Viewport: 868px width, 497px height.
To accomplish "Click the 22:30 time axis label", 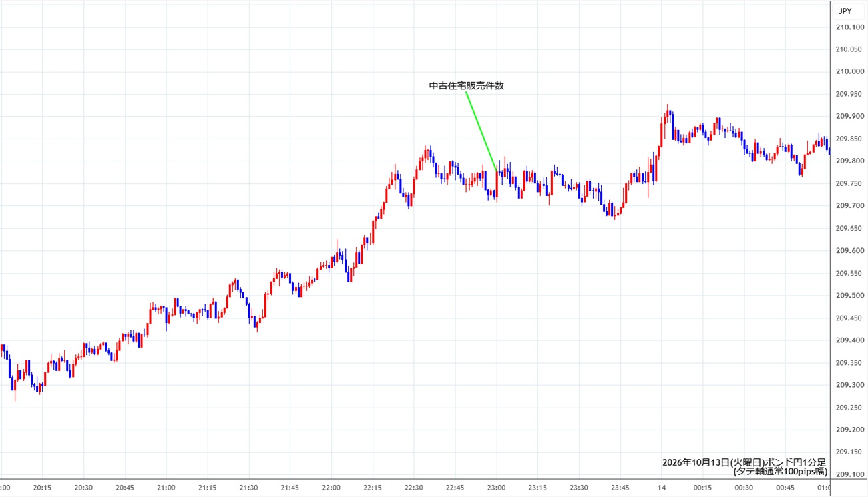I will (414, 488).
